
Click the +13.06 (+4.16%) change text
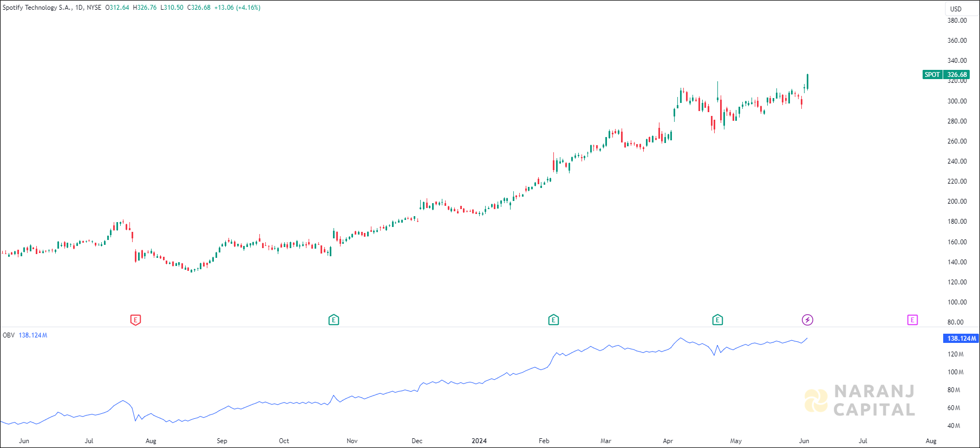click(237, 8)
